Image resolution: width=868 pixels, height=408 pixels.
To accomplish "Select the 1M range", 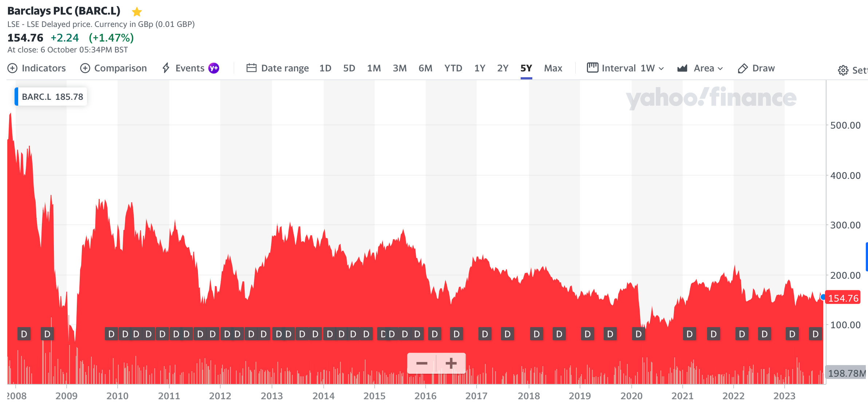I will pos(374,68).
